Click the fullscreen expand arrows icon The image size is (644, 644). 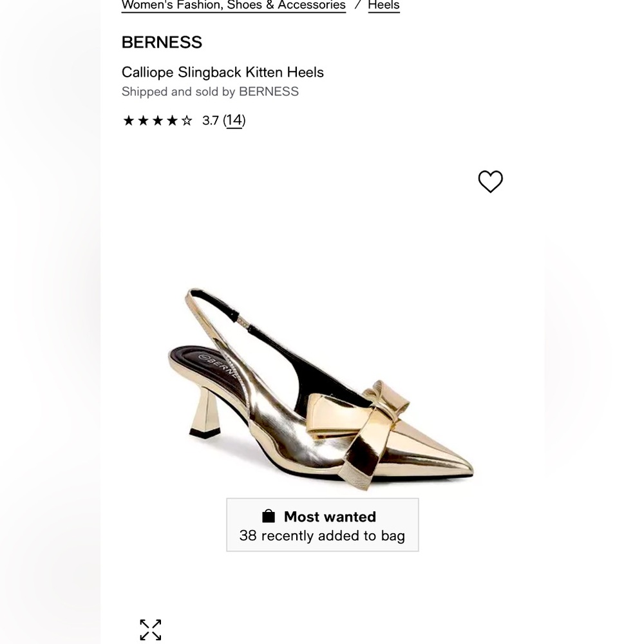(150, 630)
